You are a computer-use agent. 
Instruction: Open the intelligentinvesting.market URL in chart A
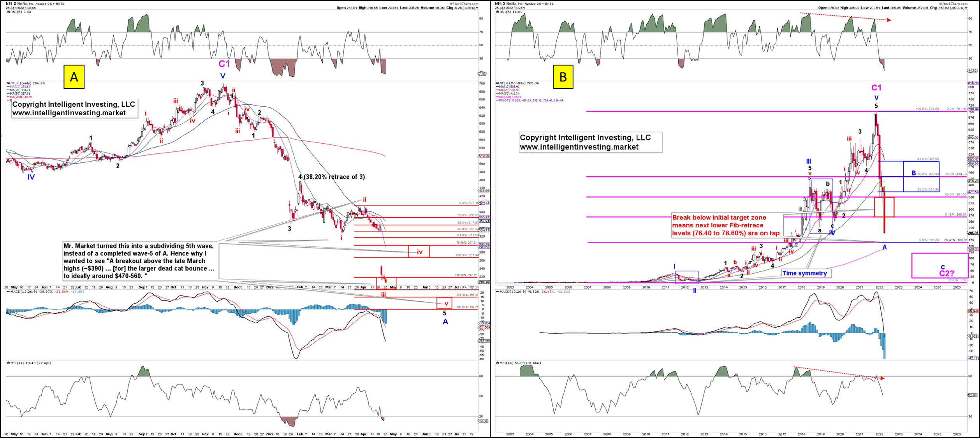[69, 113]
